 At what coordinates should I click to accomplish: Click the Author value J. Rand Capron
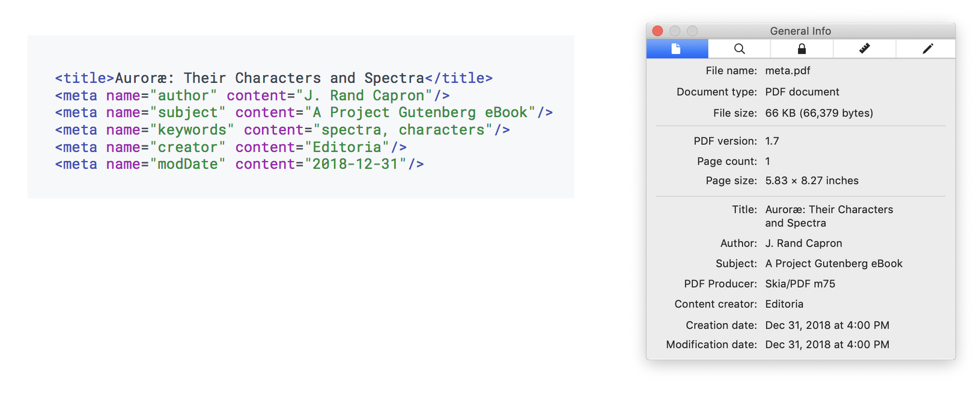803,243
